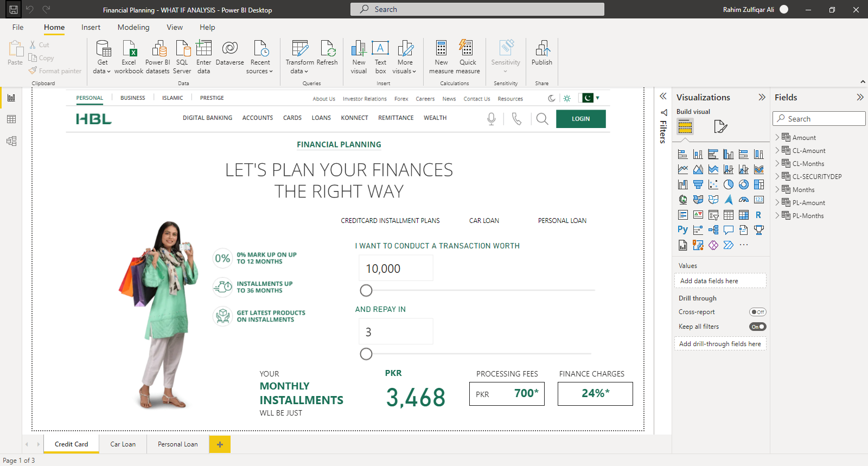
Task: Go to the Car Loan page tab
Action: coord(123,444)
